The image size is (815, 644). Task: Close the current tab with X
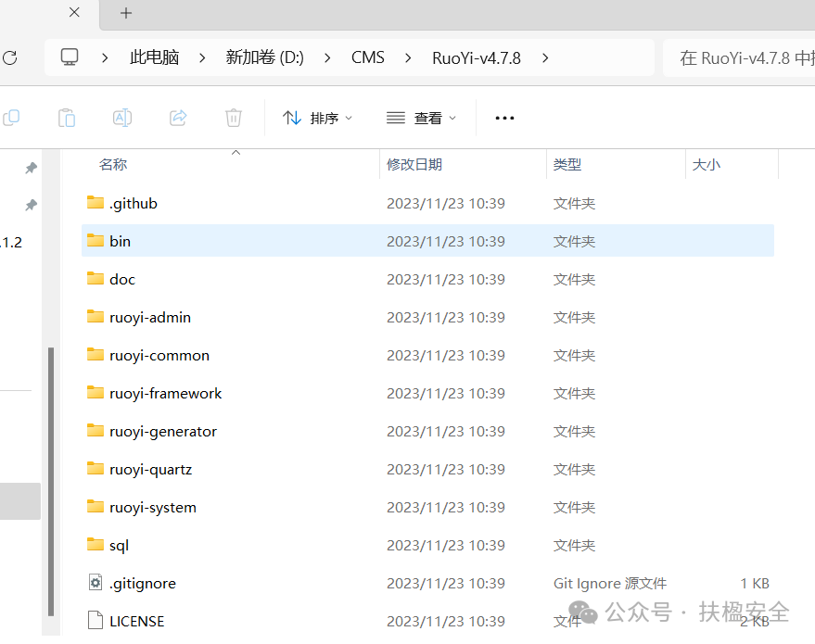click(x=74, y=12)
